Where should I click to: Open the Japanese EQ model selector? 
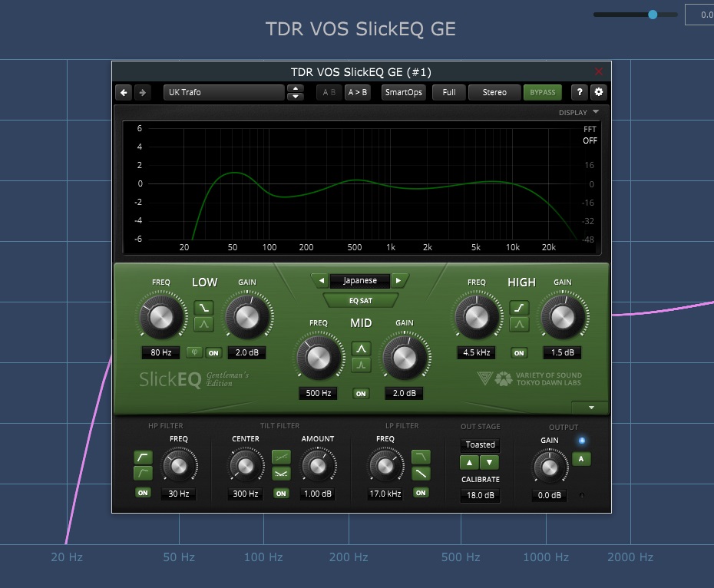click(360, 280)
